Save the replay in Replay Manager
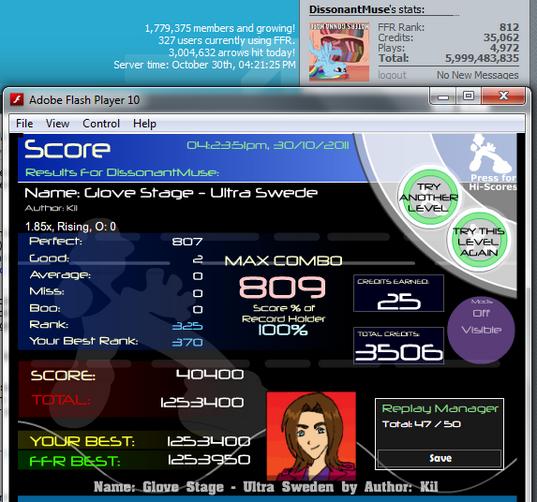 click(x=440, y=458)
